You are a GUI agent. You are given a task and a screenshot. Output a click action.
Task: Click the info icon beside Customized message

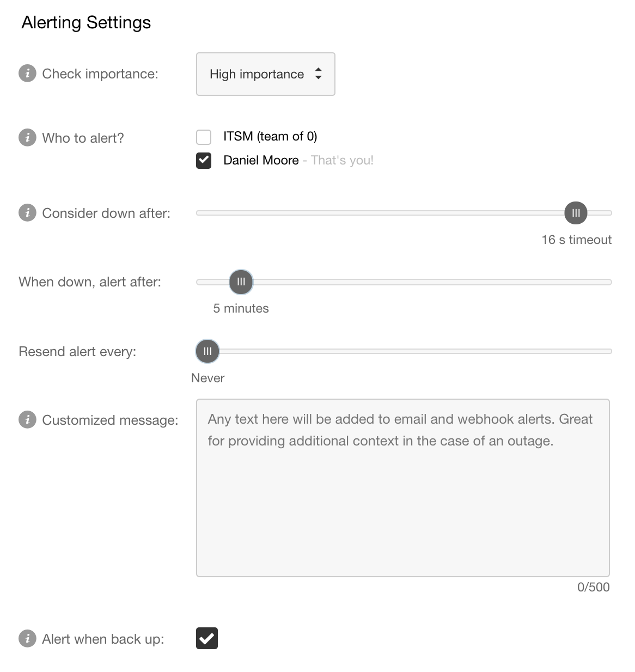click(27, 420)
